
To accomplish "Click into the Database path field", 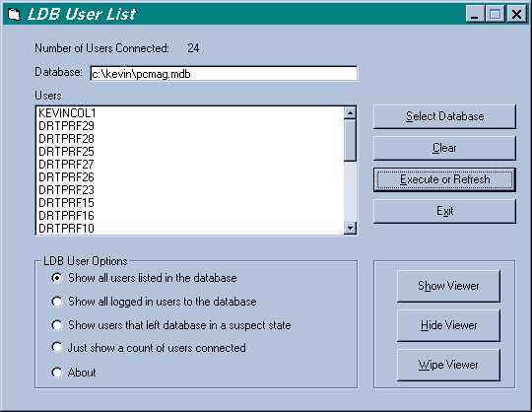I will (224, 74).
